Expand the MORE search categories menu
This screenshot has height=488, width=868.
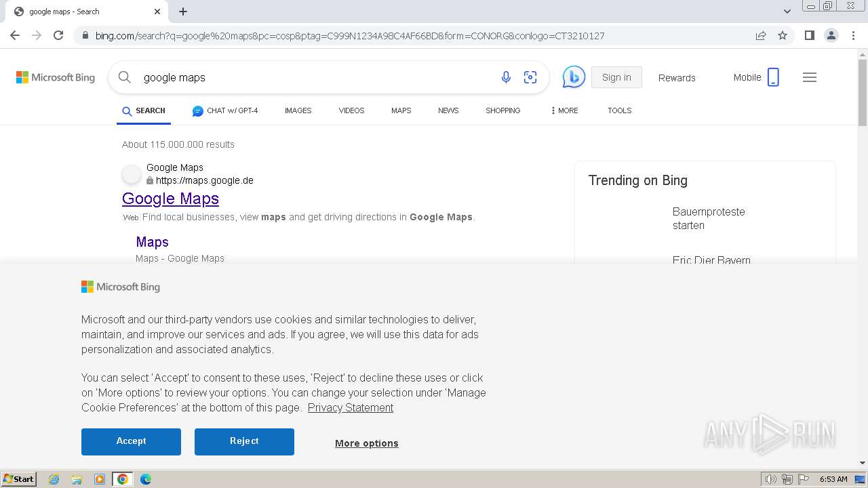point(564,110)
